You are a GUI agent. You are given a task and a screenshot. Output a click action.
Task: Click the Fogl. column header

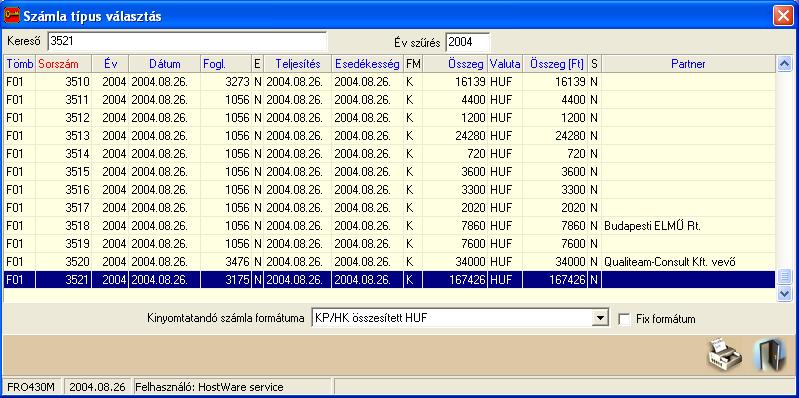pyautogui.click(x=226, y=64)
